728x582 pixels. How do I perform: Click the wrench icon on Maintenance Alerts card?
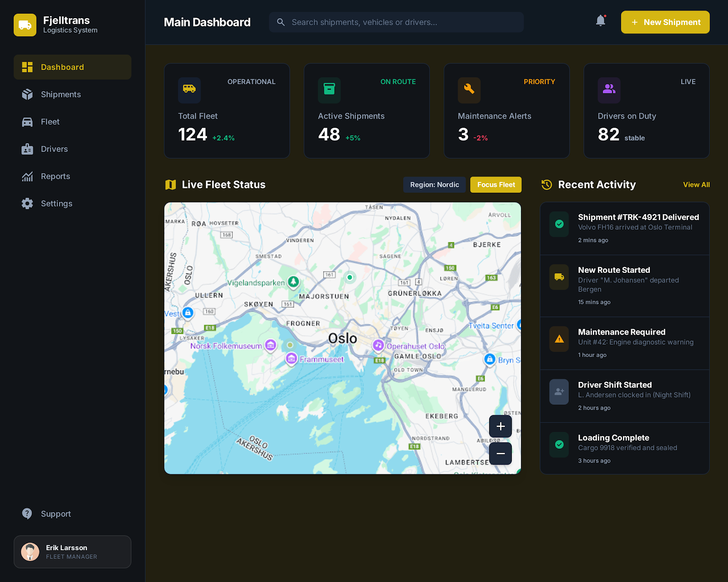(x=469, y=90)
